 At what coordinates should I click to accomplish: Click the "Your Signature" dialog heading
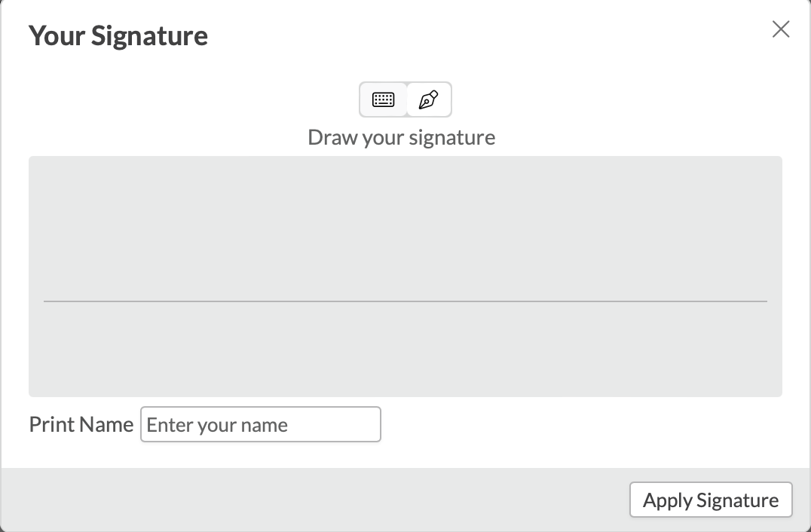(118, 36)
